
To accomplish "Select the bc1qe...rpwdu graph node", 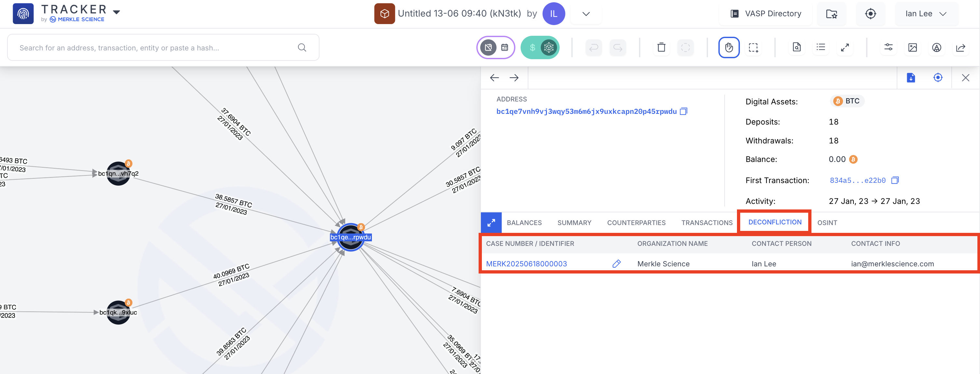I will [x=350, y=237].
